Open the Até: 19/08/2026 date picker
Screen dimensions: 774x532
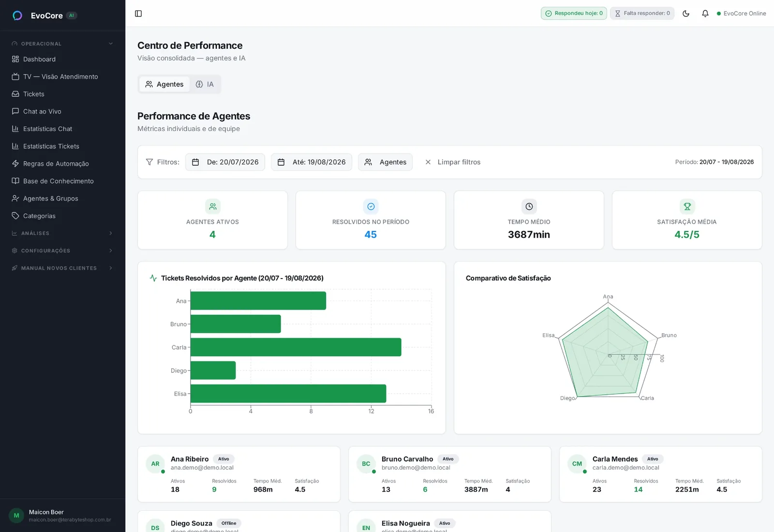point(312,162)
